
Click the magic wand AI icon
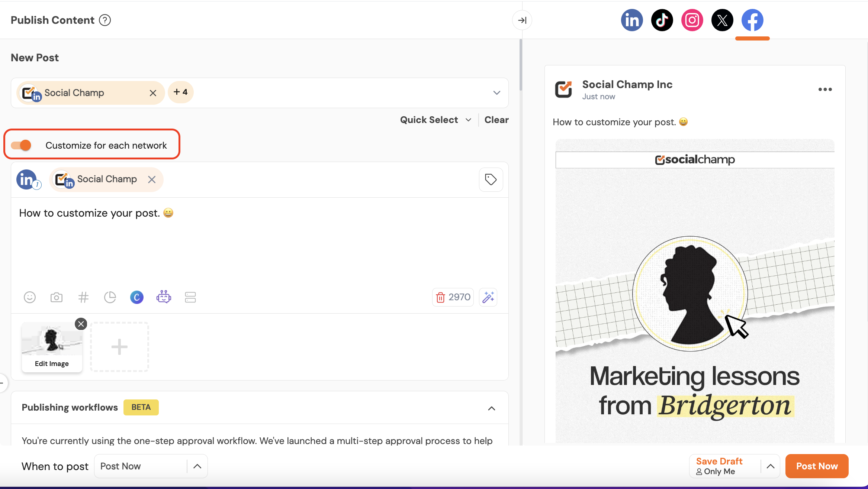[x=488, y=297]
